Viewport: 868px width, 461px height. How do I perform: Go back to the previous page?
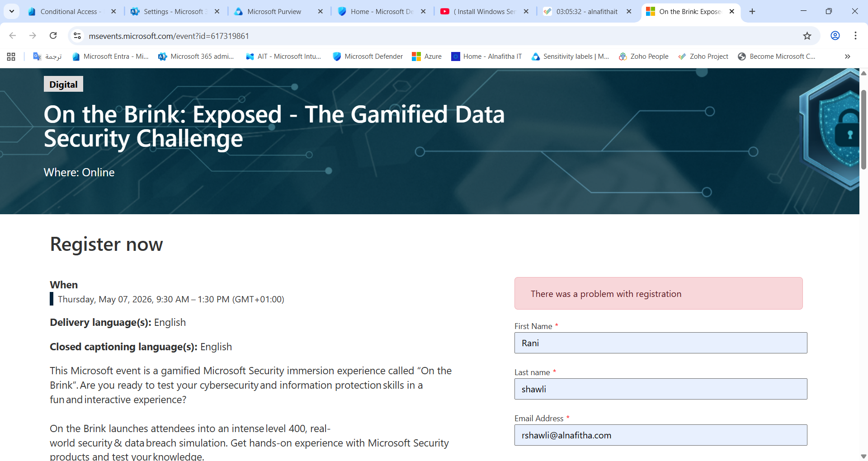point(13,36)
